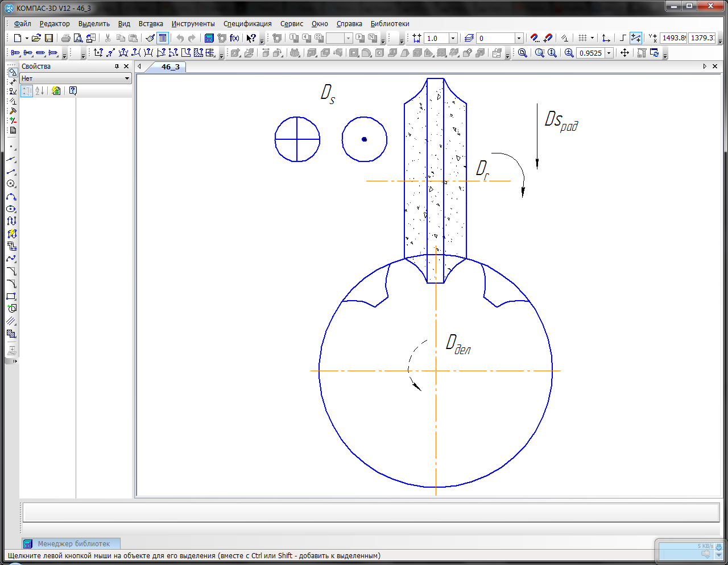Toggle the Orthogonal drawing mode button
The height and width of the screenshot is (565, 728).
click(623, 38)
